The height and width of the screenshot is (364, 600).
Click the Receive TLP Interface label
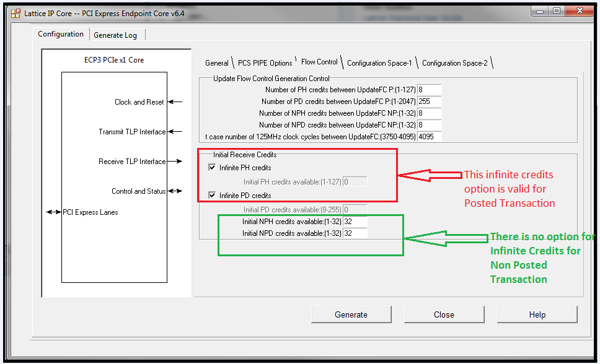tap(132, 162)
